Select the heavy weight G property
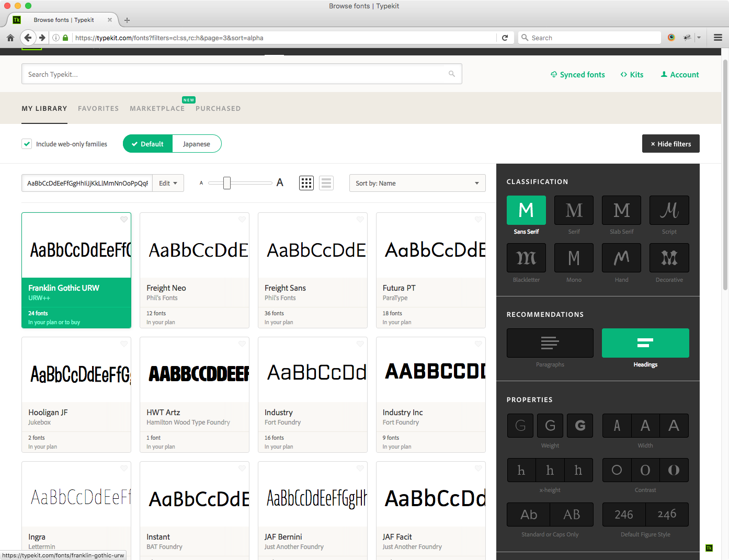The width and height of the screenshot is (729, 560). 580,426
